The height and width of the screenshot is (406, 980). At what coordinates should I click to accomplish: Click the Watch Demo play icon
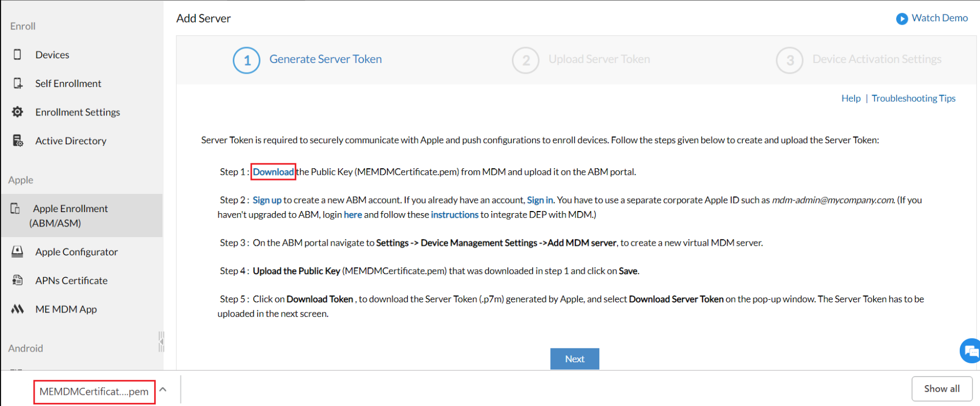click(x=902, y=19)
